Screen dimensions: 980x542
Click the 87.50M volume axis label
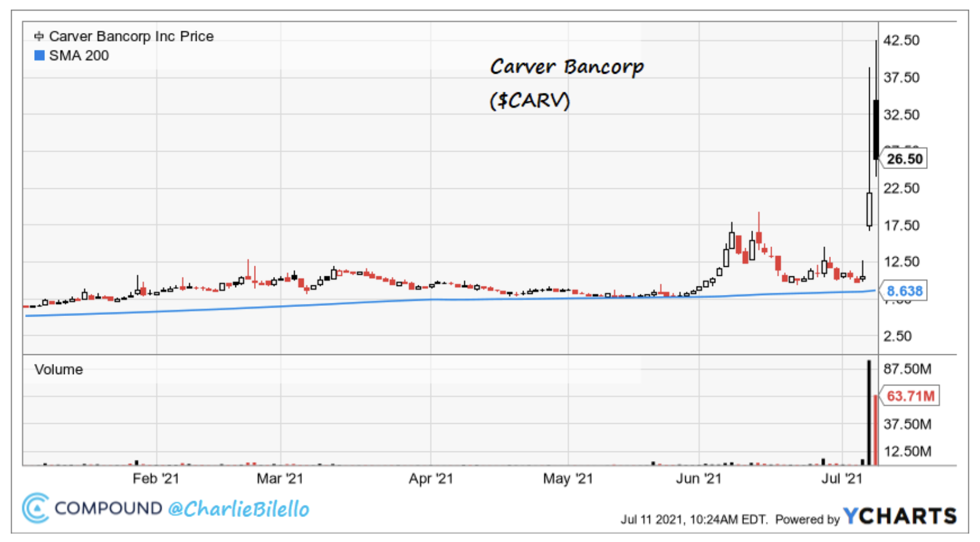pyautogui.click(x=908, y=369)
